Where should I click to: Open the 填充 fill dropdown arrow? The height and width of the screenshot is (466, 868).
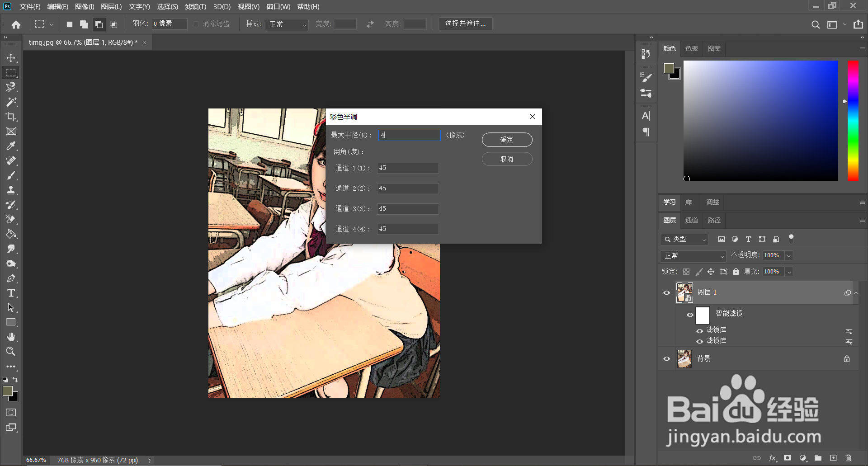pyautogui.click(x=789, y=272)
